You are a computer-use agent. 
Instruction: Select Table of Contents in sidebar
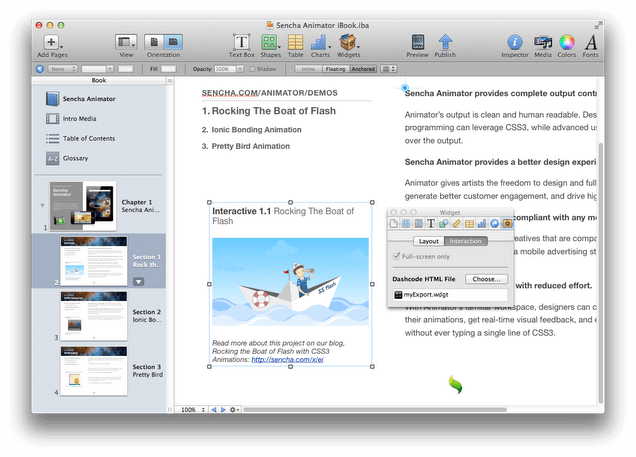point(89,138)
